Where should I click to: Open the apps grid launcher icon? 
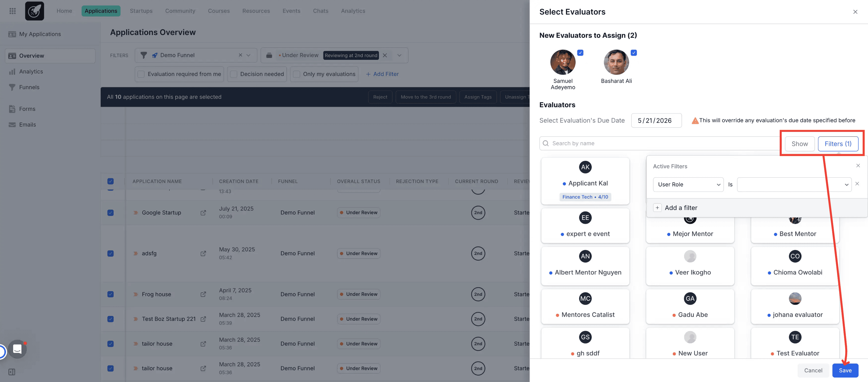click(12, 11)
